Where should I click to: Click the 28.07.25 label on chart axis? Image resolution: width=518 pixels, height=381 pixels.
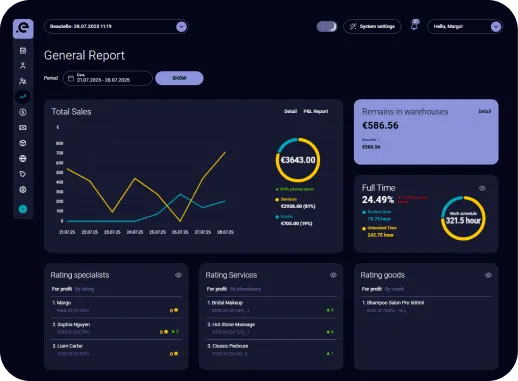click(x=225, y=232)
